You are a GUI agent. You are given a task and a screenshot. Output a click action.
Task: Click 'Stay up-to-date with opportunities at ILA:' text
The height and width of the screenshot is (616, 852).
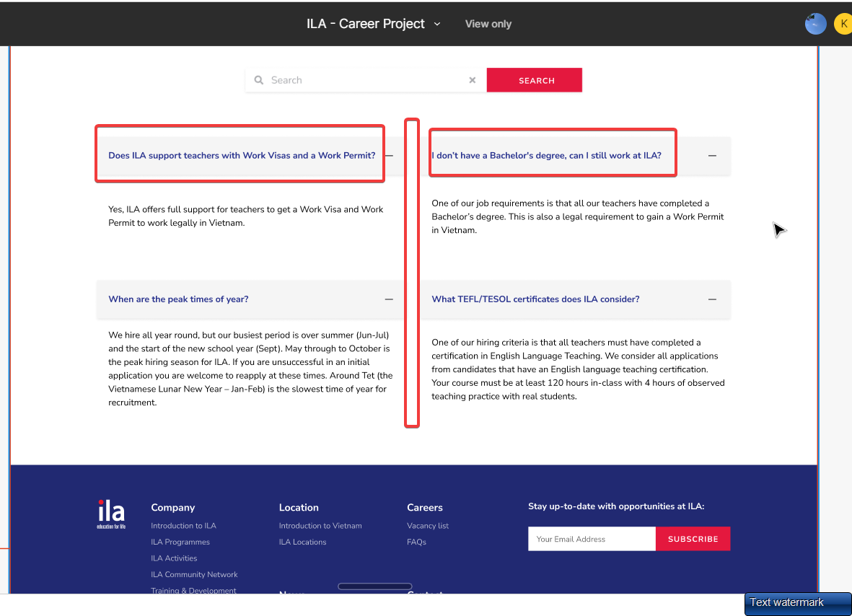[616, 506]
